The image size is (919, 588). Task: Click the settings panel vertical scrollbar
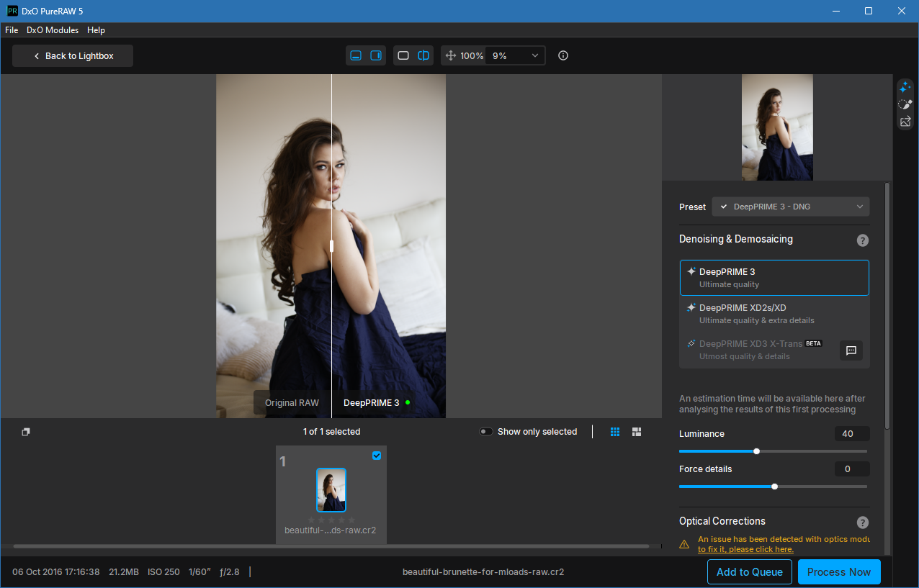pyautogui.click(x=887, y=306)
